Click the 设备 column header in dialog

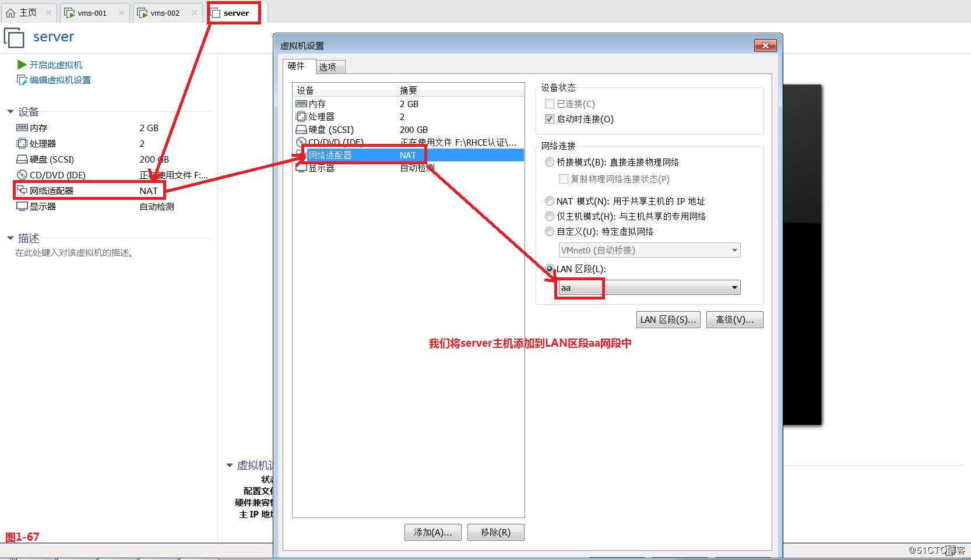344,90
